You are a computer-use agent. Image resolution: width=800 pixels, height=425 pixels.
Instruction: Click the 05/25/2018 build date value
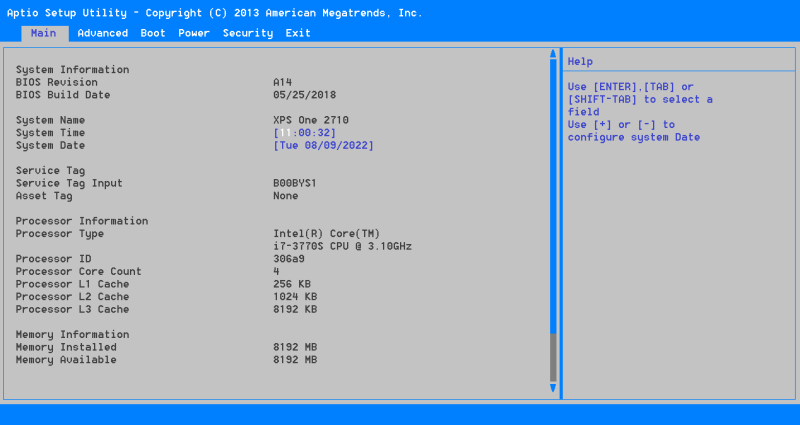(x=305, y=95)
